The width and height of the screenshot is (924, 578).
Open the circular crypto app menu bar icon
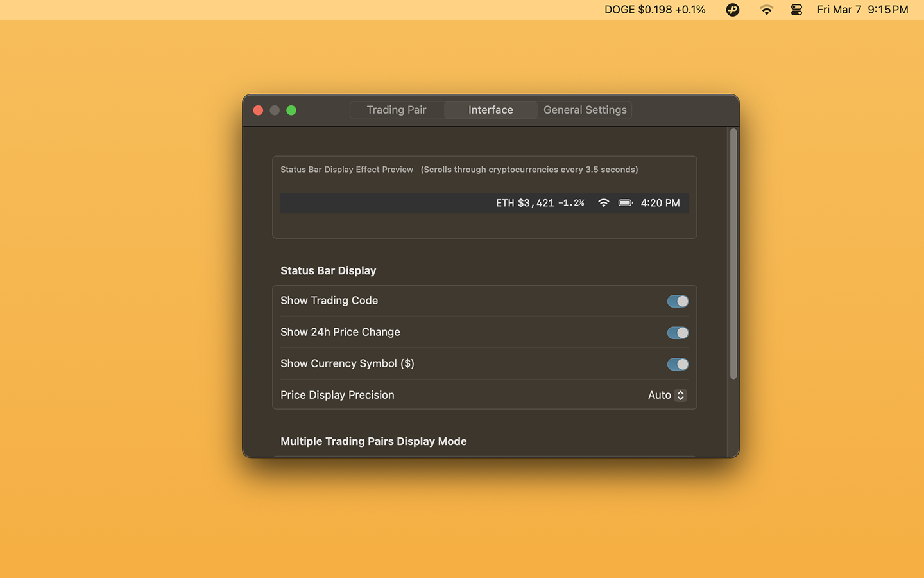coord(732,10)
